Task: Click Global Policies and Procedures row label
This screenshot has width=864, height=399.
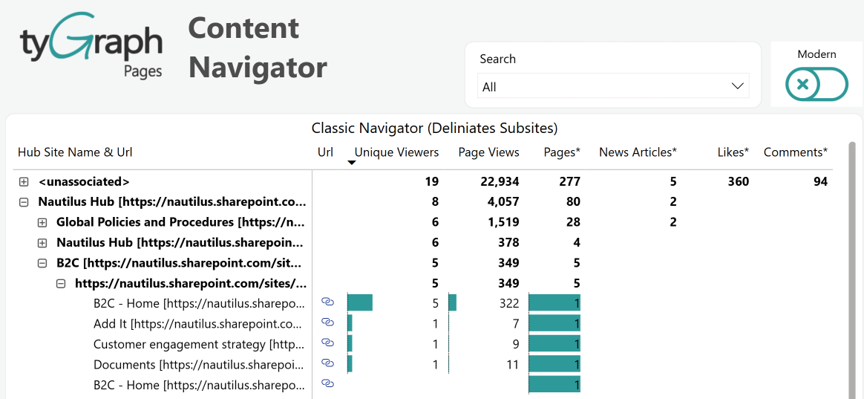Action: (180, 223)
